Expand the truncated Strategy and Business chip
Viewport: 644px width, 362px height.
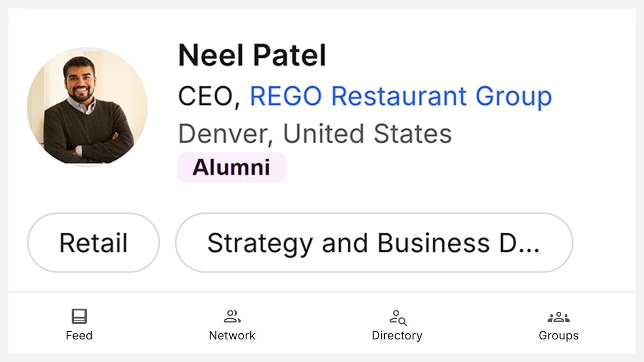[373, 242]
